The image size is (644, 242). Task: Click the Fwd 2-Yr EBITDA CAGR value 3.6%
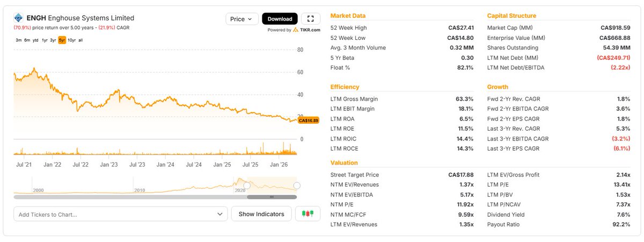624,109
